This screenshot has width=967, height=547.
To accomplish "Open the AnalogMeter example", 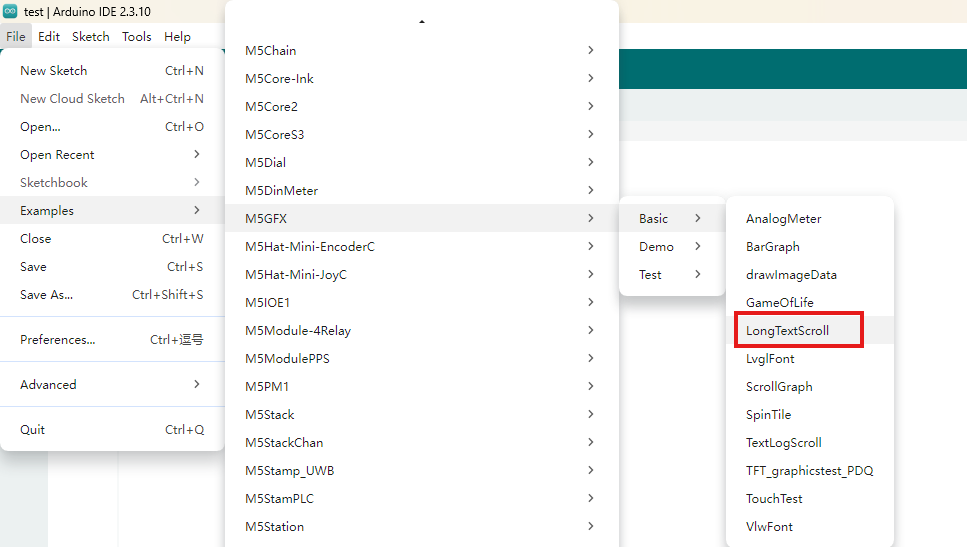I will (x=810, y=218).
